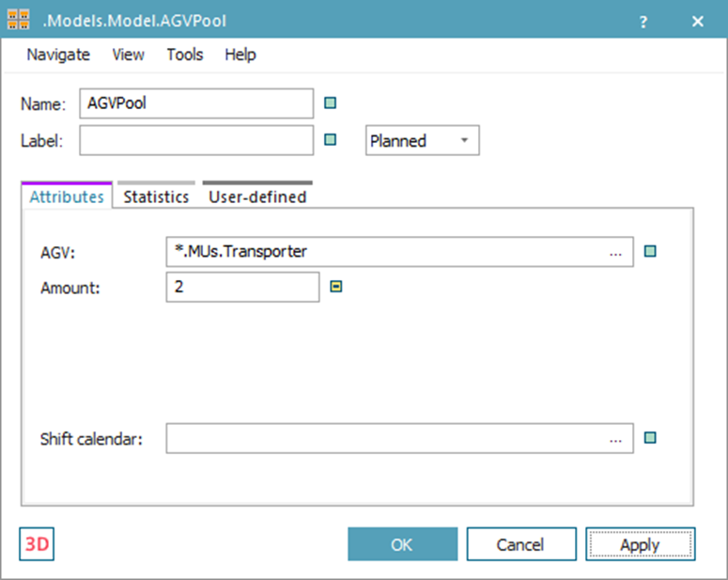728x580 pixels.
Task: Open the Planned dropdown
Action: click(x=422, y=141)
